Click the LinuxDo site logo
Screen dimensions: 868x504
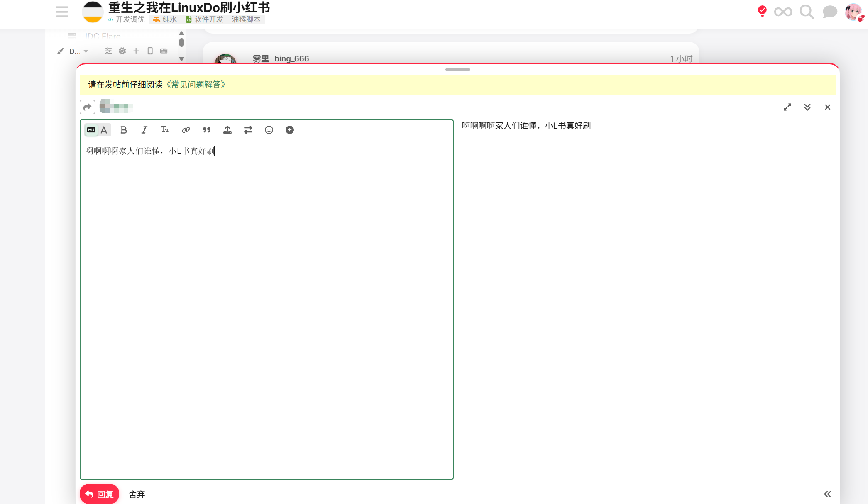92,12
